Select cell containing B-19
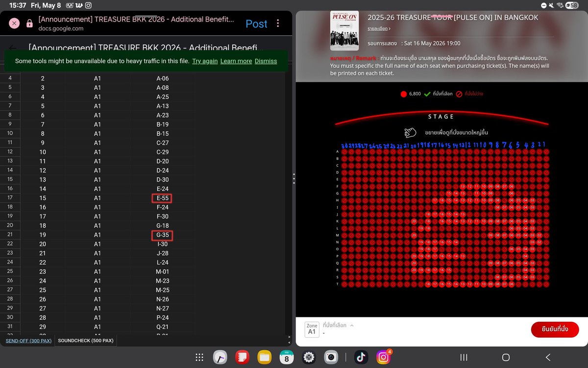The width and height of the screenshot is (588, 368). (163, 125)
